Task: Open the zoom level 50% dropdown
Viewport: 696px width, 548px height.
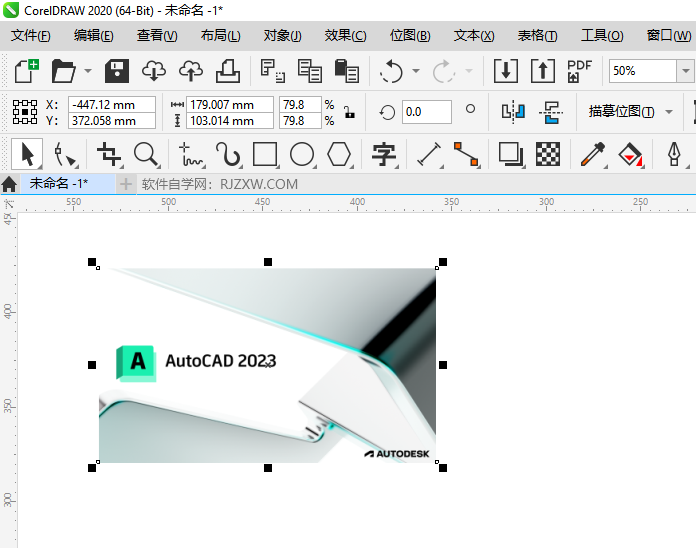Action: pos(685,71)
